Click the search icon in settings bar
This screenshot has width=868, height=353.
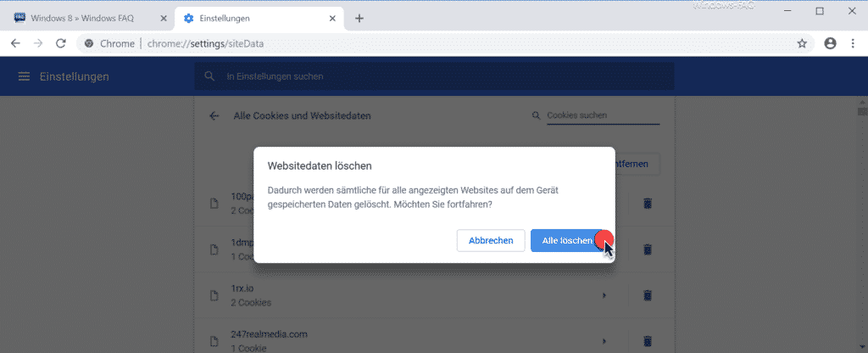209,76
